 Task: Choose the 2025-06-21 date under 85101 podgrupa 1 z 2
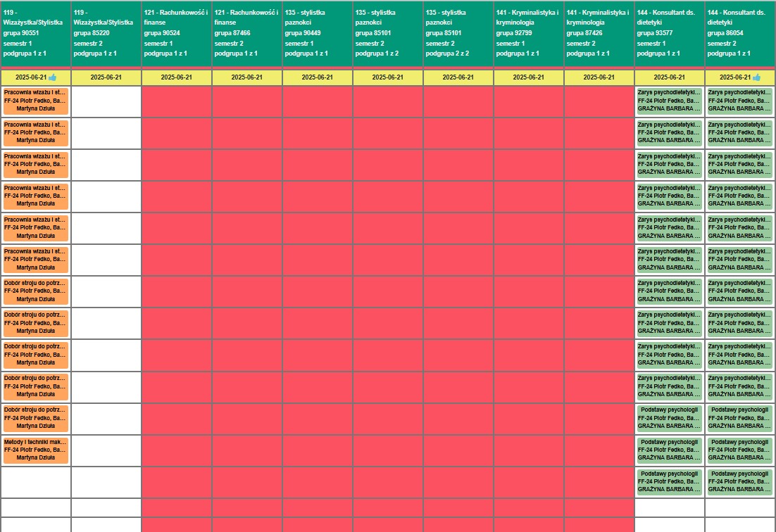pos(388,77)
